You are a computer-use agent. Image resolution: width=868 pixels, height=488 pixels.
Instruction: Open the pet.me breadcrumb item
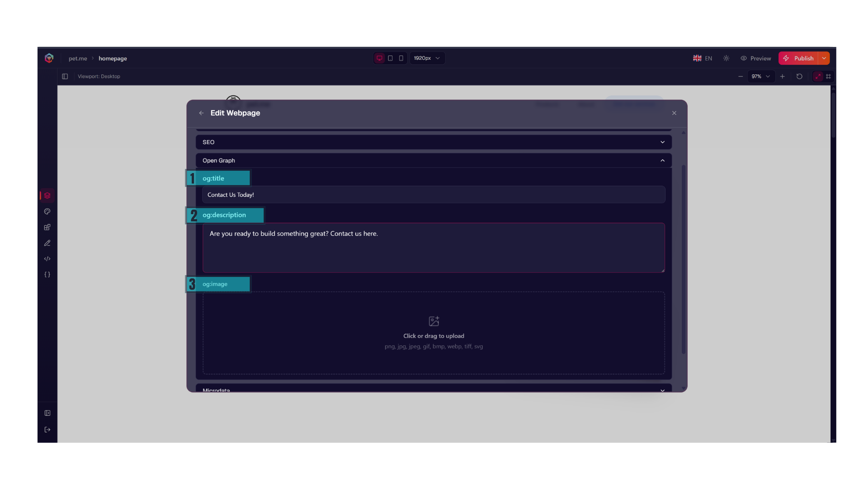pyautogui.click(x=78, y=58)
